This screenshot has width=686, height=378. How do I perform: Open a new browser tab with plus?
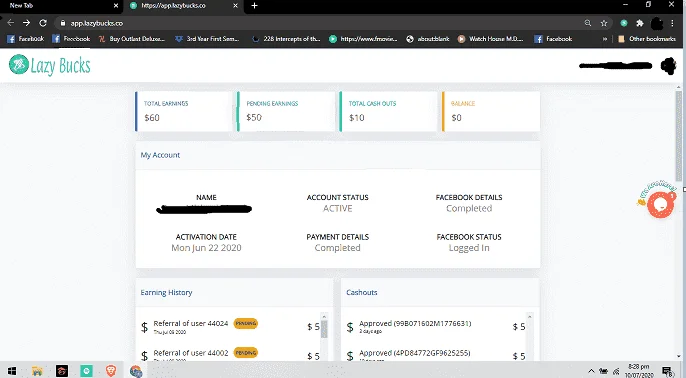[254, 6]
